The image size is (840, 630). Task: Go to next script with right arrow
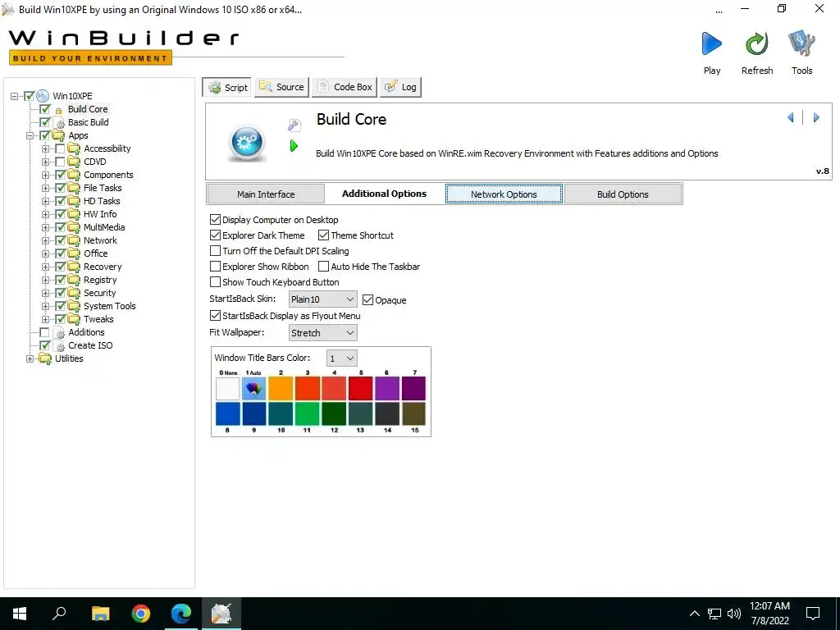click(816, 117)
